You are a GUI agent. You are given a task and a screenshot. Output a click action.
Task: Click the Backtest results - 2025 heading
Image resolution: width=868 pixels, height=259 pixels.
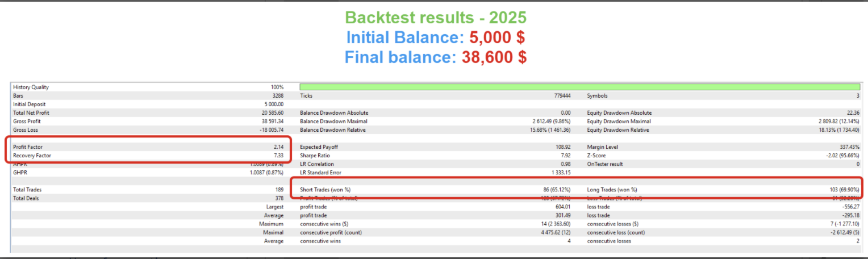click(436, 17)
